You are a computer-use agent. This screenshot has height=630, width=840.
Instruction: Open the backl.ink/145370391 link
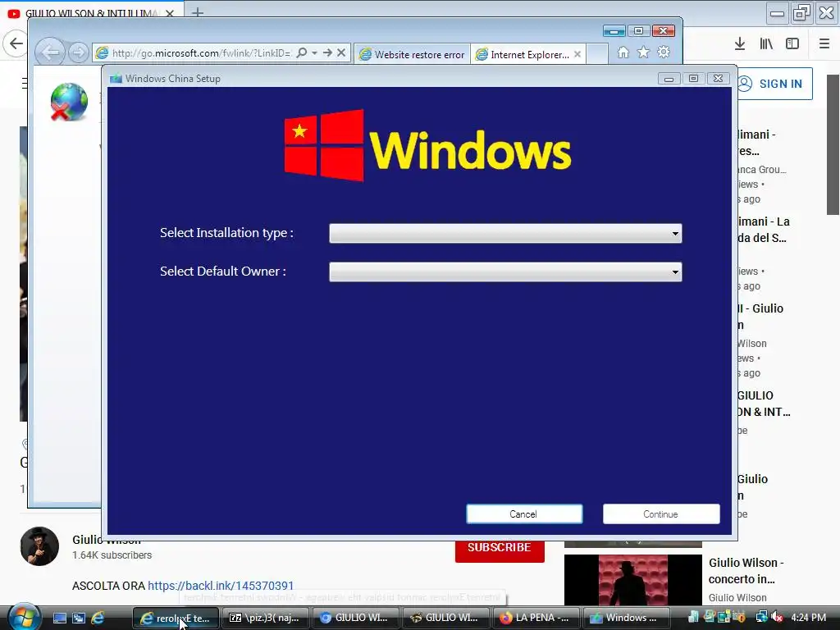pyautogui.click(x=221, y=586)
